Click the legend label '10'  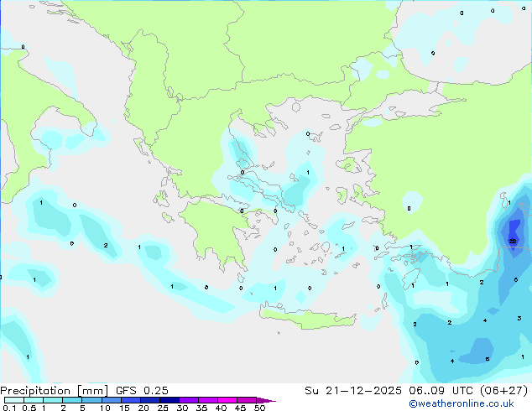[x=105, y=408]
